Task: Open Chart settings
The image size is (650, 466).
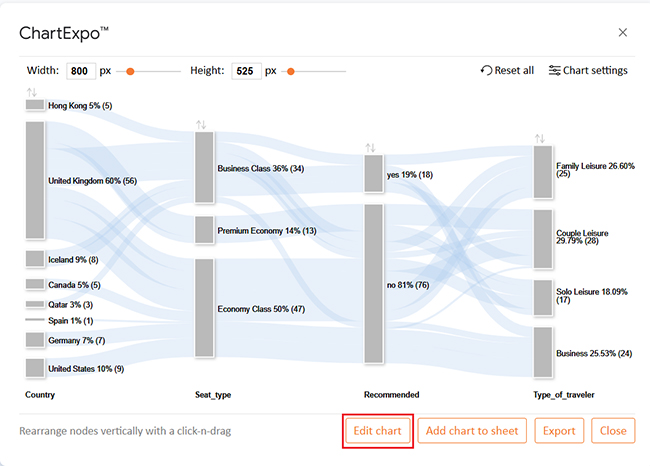Action: (x=588, y=71)
